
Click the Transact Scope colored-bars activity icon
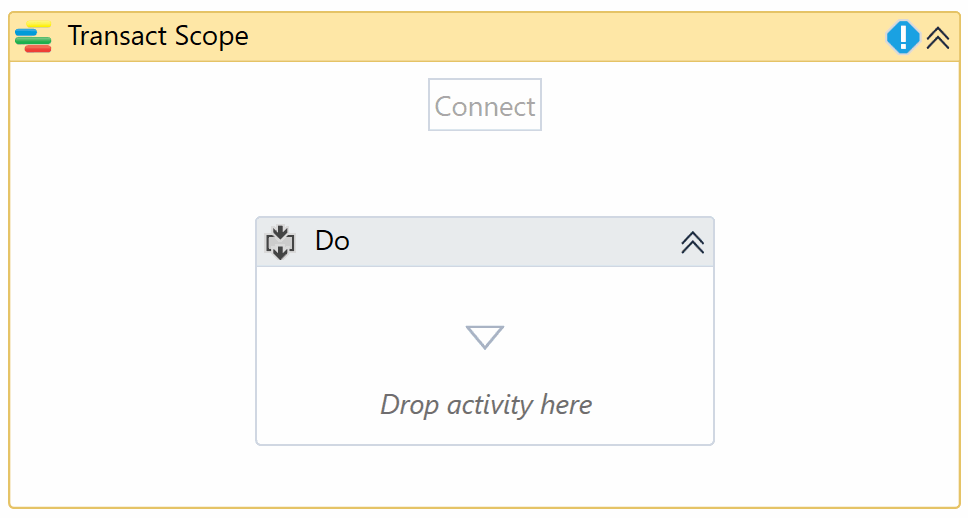33,37
